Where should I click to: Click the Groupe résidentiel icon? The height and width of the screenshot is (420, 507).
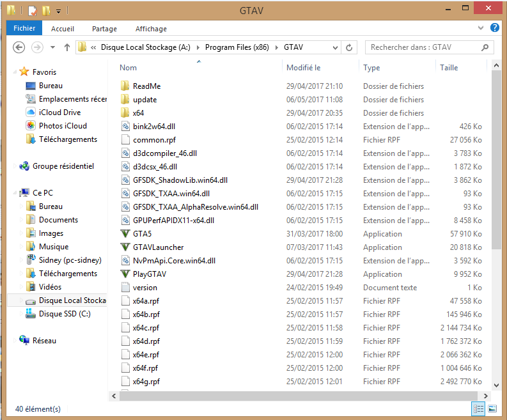coord(24,166)
